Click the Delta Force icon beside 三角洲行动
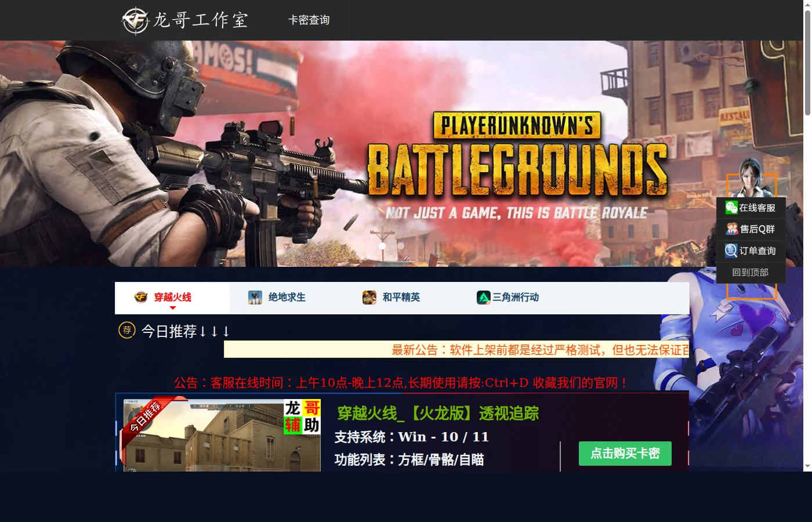This screenshot has width=812, height=522. pyautogui.click(x=484, y=298)
